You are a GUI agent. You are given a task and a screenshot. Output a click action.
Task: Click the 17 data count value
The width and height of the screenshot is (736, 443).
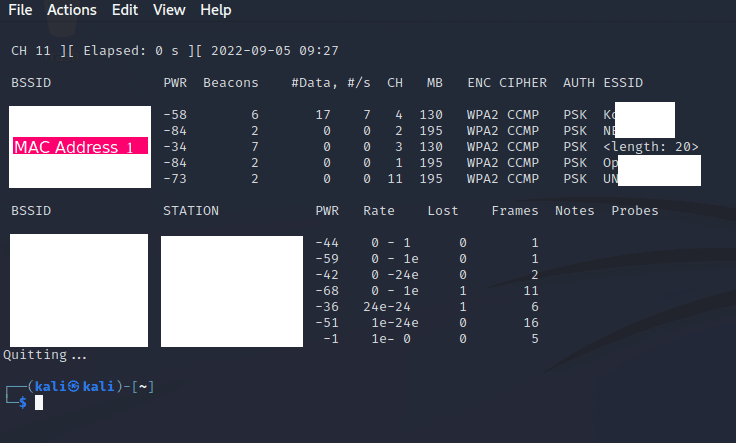pyautogui.click(x=323, y=115)
